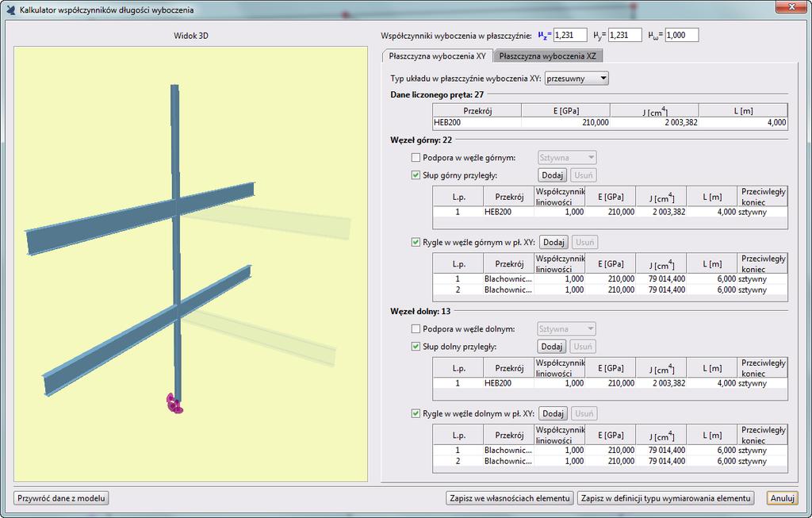Click 'Usuń' for lower adjacent column
This screenshot has width=812, height=518.
pos(583,347)
